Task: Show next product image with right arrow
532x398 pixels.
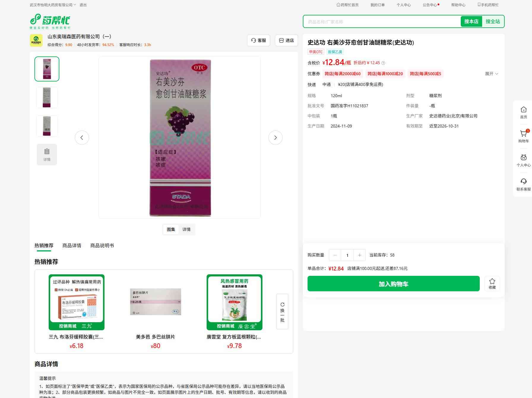Action: pyautogui.click(x=275, y=138)
